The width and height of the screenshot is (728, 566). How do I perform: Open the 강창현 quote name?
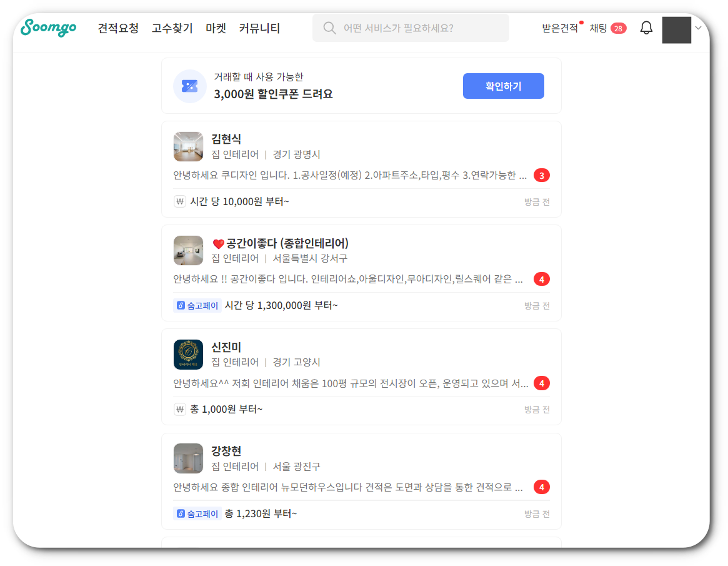pos(226,451)
